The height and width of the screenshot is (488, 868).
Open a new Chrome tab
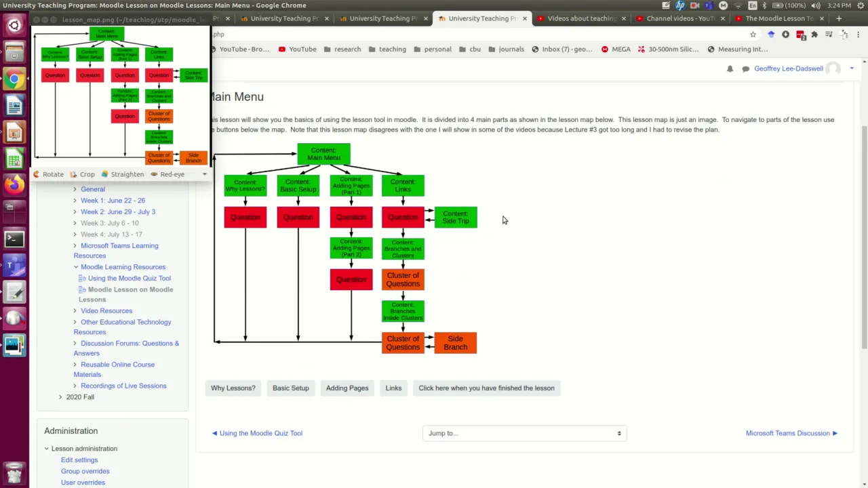pyautogui.click(x=839, y=18)
